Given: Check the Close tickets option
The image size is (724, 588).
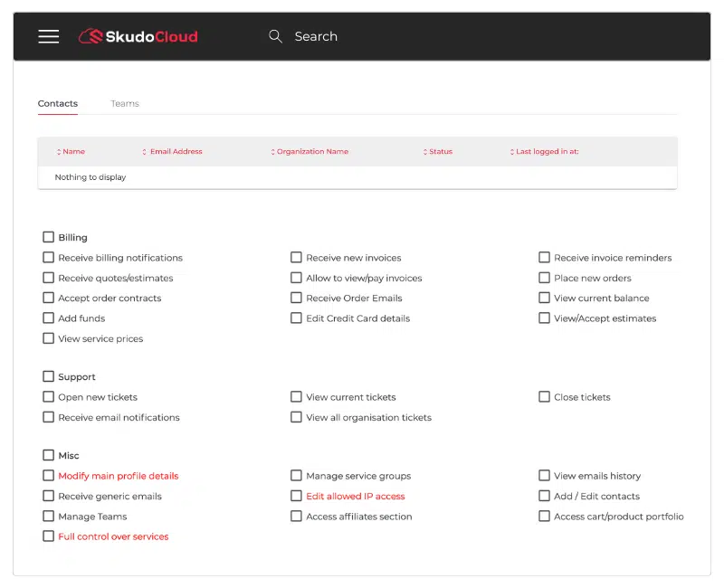Looking at the screenshot, I should [545, 397].
